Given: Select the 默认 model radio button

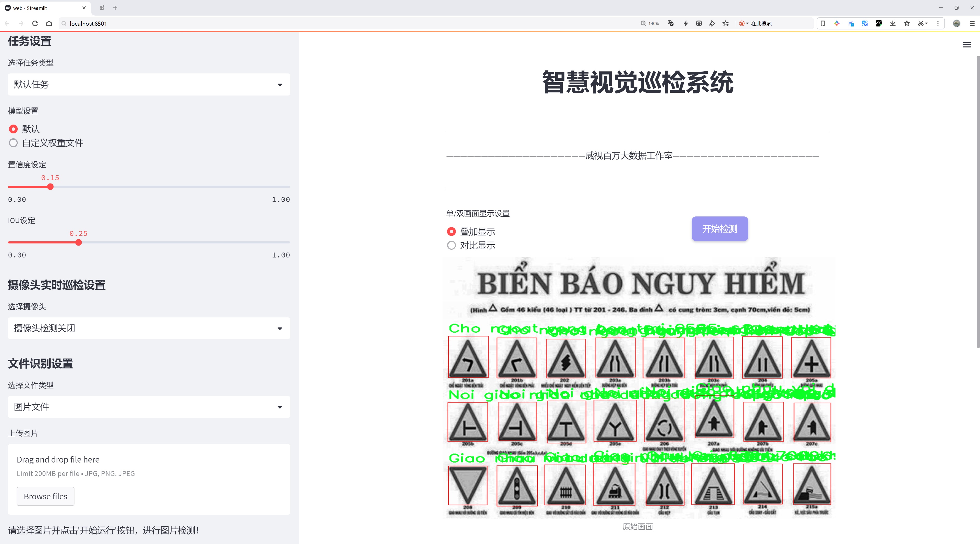Looking at the screenshot, I should pos(13,129).
